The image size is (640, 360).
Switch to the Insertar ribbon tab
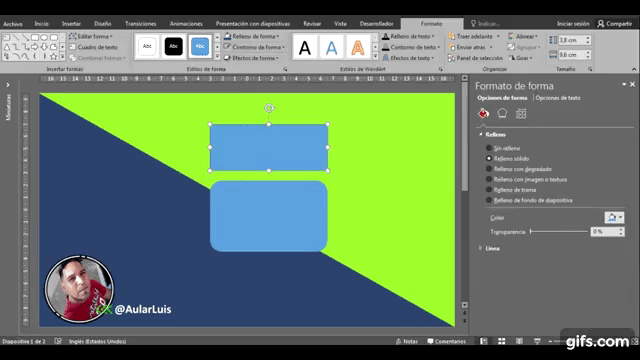pyautogui.click(x=71, y=24)
